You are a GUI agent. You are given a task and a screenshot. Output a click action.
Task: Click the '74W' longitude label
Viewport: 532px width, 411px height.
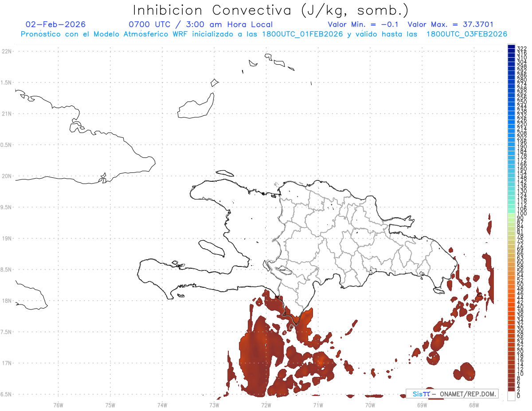pyautogui.click(x=162, y=405)
